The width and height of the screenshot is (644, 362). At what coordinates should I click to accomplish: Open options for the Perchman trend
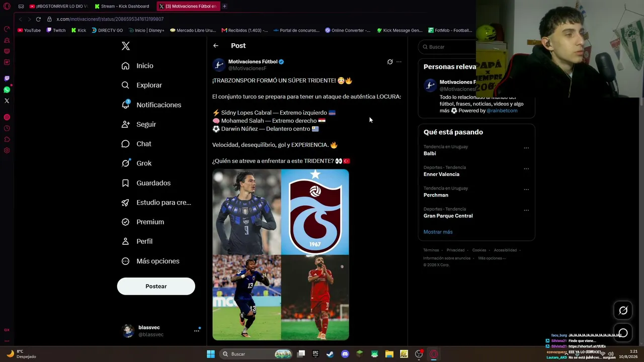click(526, 190)
